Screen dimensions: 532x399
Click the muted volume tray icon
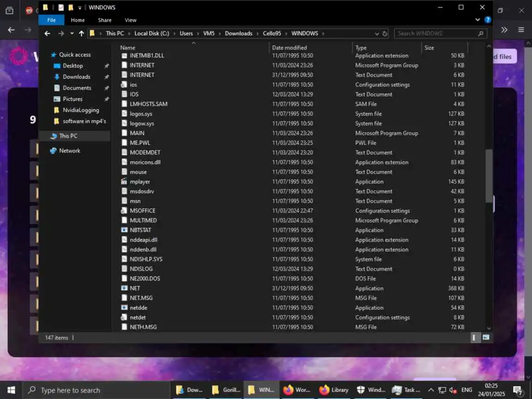[453, 390]
